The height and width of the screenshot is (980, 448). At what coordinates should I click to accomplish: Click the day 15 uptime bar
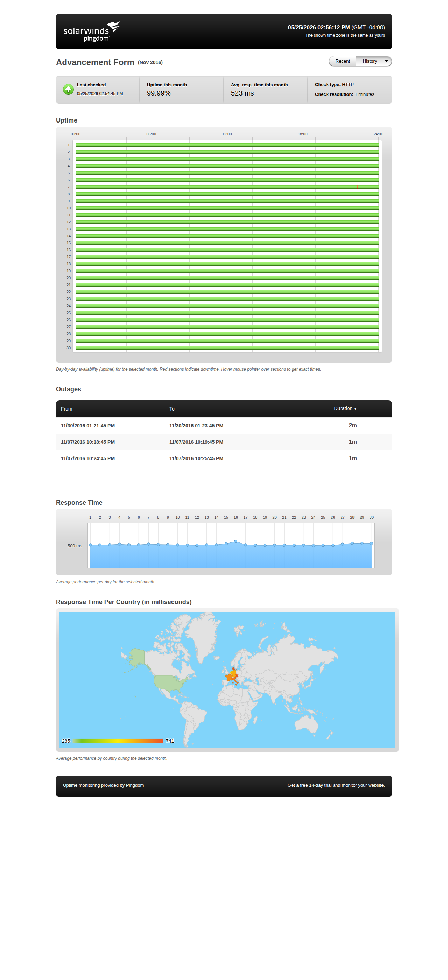[x=227, y=243]
